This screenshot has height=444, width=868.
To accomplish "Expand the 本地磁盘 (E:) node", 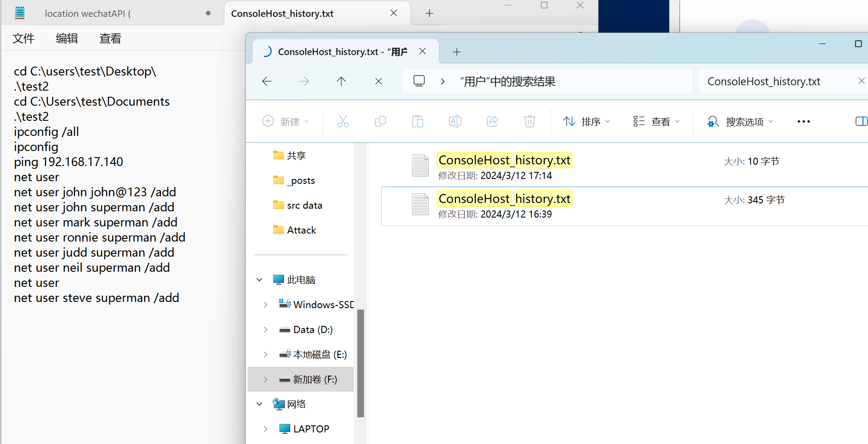I will 265,354.
